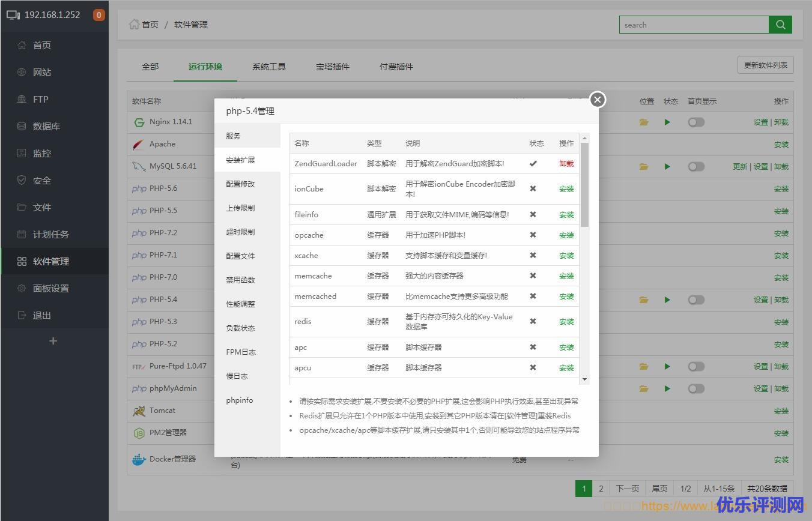Switch to the 付费插件 tab
Image resolution: width=812 pixels, height=521 pixels.
click(396, 67)
